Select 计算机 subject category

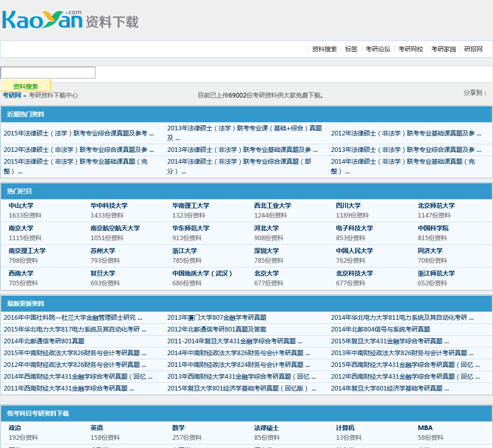345,427
